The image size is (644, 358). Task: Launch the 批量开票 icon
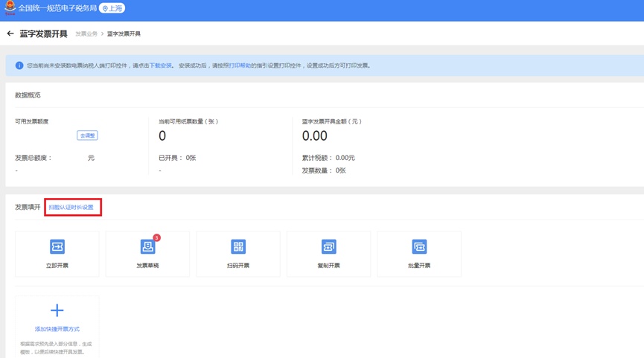[419, 247]
